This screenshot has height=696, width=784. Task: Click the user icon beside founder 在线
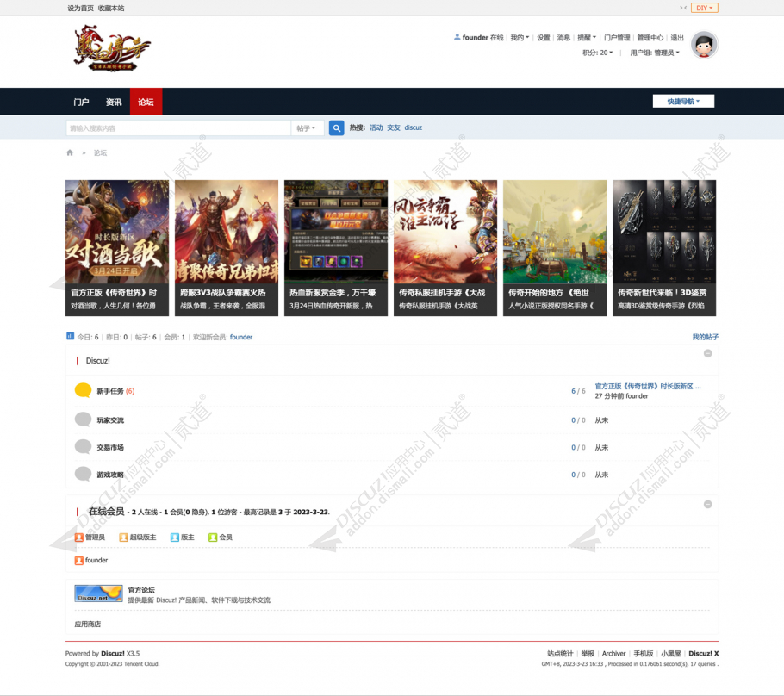click(457, 37)
